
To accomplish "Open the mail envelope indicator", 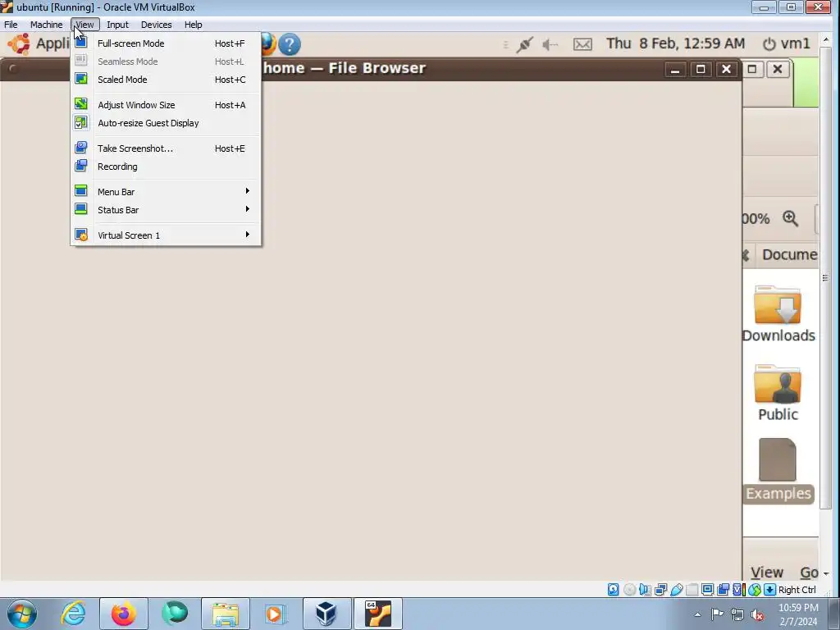I will 583,44.
